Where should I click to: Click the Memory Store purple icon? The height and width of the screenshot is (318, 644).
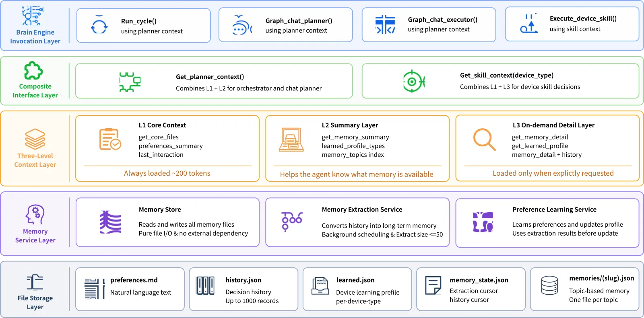tap(110, 222)
